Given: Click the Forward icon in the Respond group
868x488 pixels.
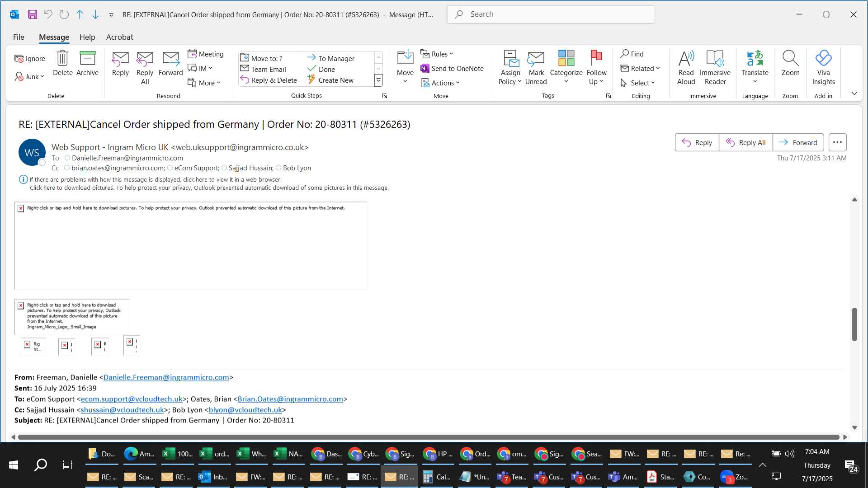Looking at the screenshot, I should click(170, 63).
